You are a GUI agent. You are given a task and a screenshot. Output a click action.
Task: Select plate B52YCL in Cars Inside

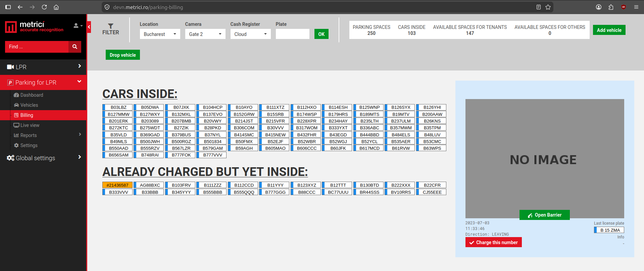click(368, 141)
